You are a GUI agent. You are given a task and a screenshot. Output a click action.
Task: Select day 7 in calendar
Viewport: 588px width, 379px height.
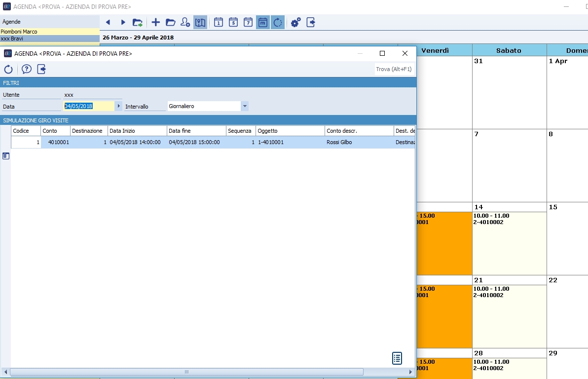[x=509, y=165]
